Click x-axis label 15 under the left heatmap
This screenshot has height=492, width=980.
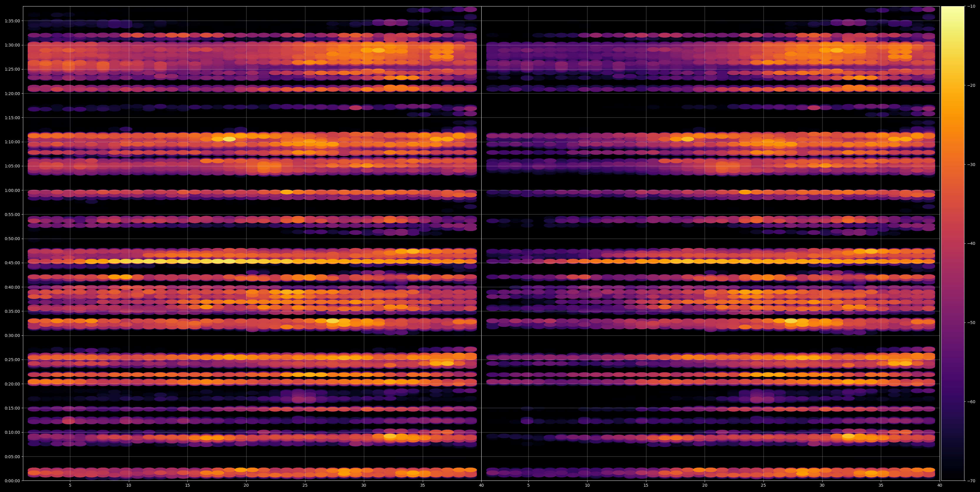187,486
